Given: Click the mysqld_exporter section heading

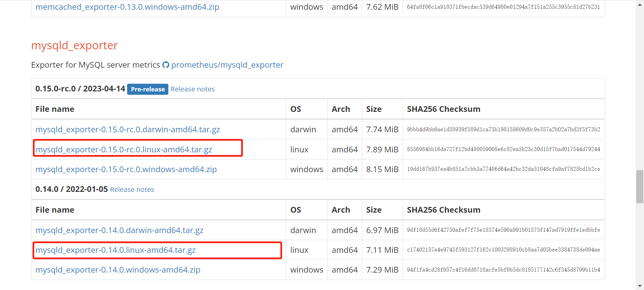Looking at the screenshot, I should (x=74, y=46).
